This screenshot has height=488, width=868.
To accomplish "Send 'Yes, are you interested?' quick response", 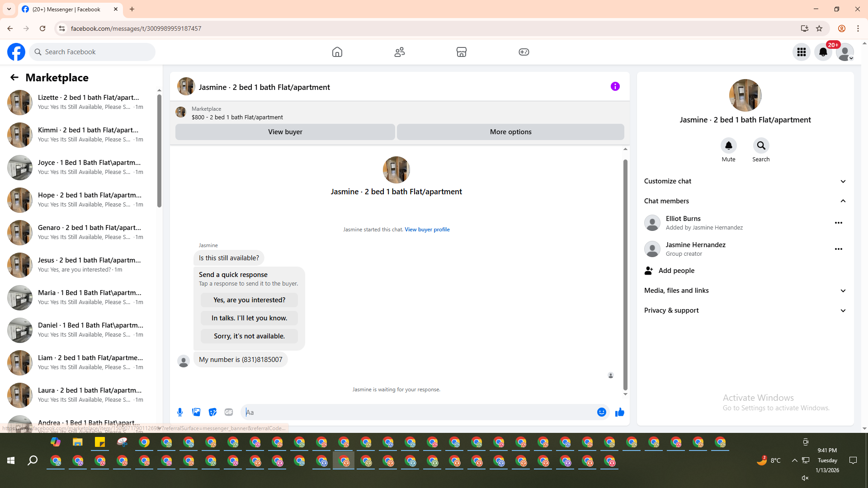I will click(x=249, y=300).
